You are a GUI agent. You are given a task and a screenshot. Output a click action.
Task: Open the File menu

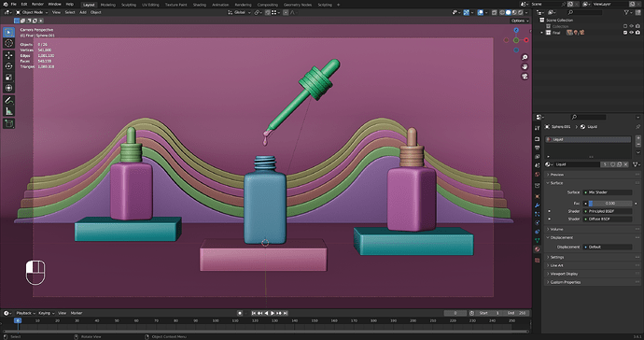click(x=14, y=4)
